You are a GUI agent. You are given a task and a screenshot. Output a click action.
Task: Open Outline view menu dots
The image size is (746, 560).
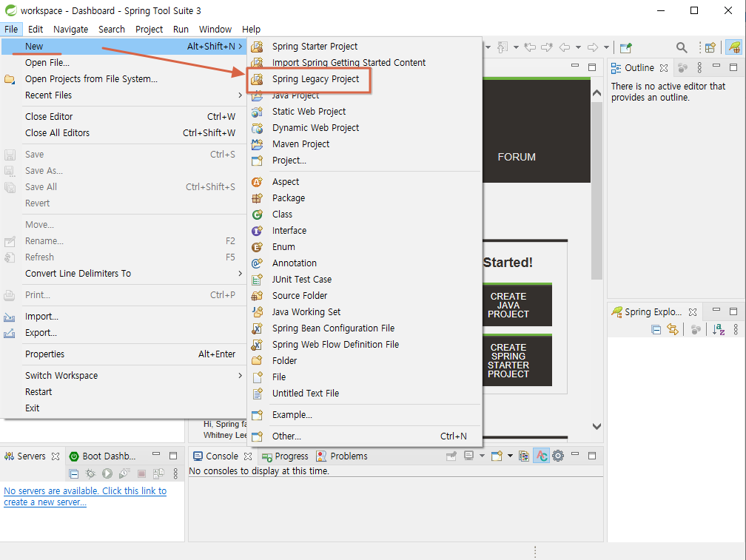click(699, 67)
